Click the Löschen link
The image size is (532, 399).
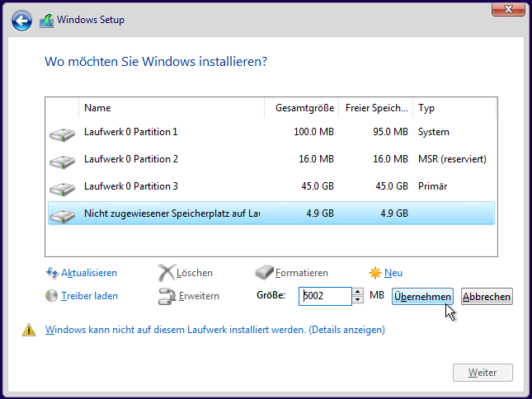[x=195, y=273]
